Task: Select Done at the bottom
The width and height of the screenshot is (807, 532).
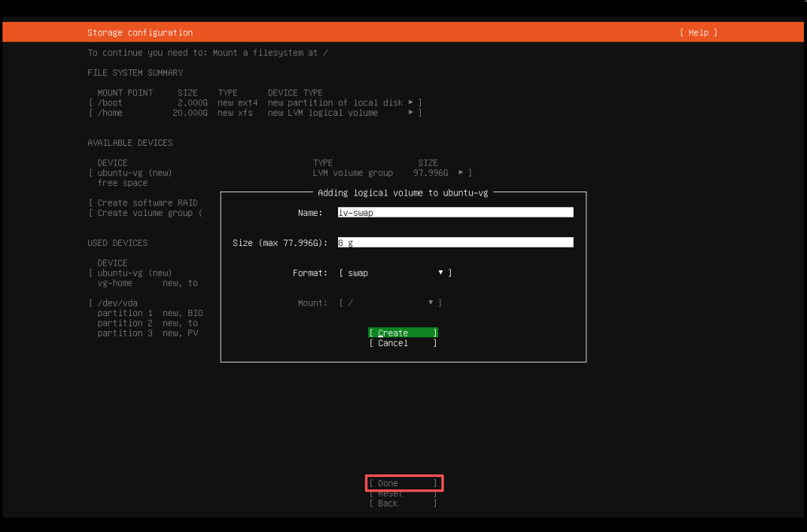Action: pyautogui.click(x=403, y=483)
